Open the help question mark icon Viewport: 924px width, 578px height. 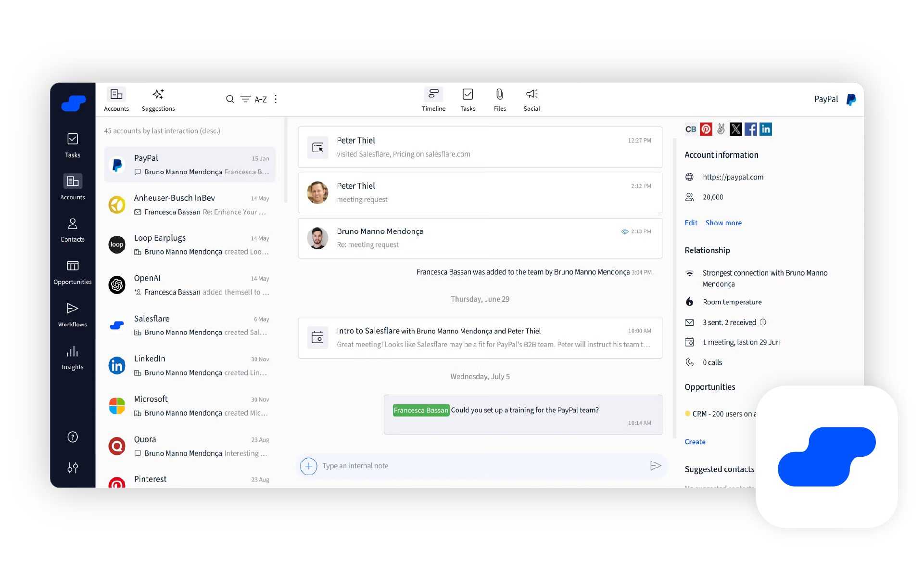tap(73, 437)
